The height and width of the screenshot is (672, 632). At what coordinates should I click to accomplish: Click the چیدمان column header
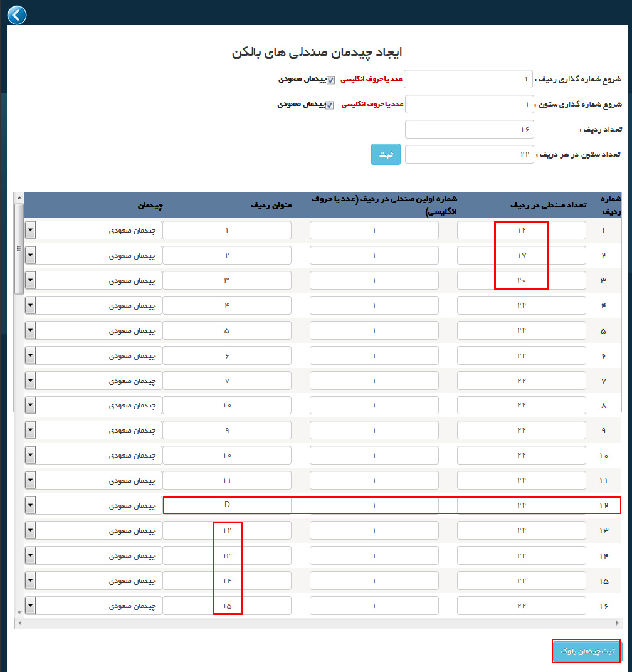[150, 206]
